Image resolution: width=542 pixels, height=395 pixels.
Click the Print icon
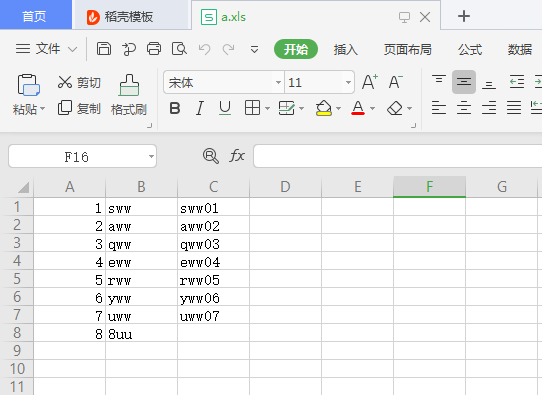coord(154,49)
